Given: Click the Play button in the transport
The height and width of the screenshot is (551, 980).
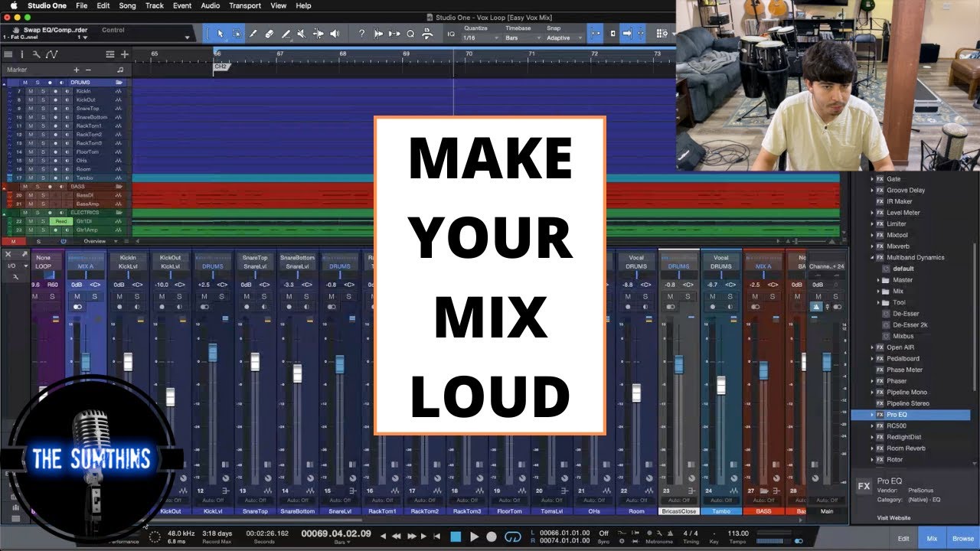Looking at the screenshot, I should coord(474,536).
